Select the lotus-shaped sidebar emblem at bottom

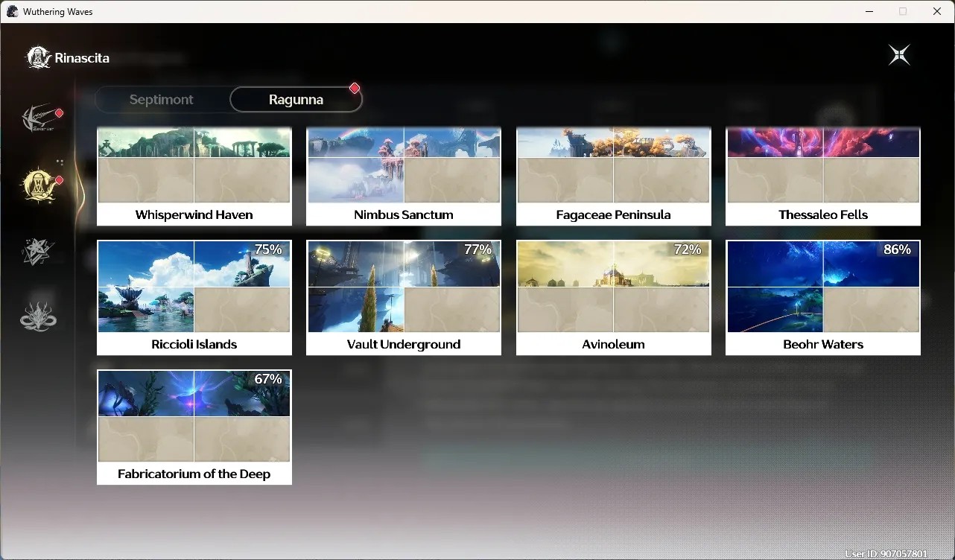(x=38, y=316)
